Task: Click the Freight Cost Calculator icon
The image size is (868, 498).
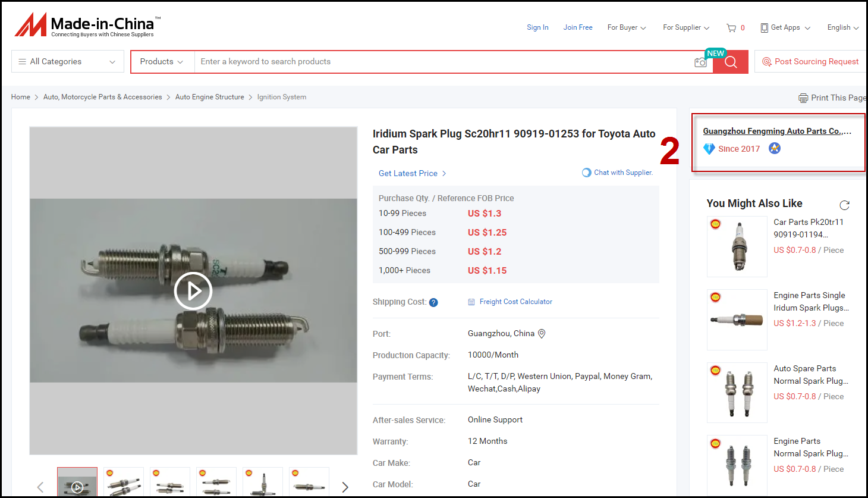Action: coord(471,302)
